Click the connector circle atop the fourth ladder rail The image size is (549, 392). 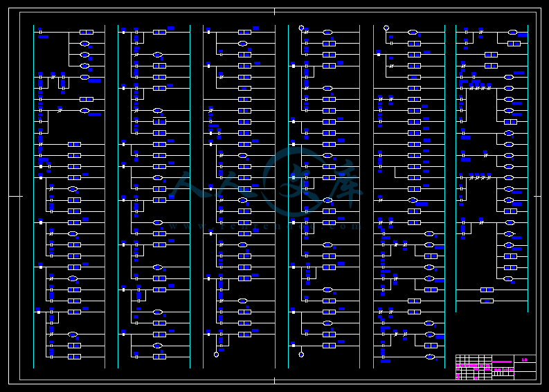[x=301, y=28]
